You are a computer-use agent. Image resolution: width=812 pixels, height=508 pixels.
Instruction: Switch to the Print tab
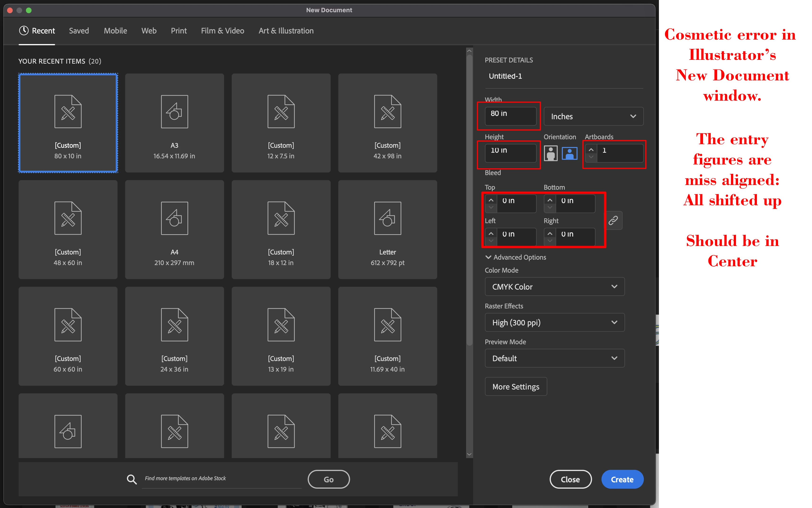(x=179, y=31)
